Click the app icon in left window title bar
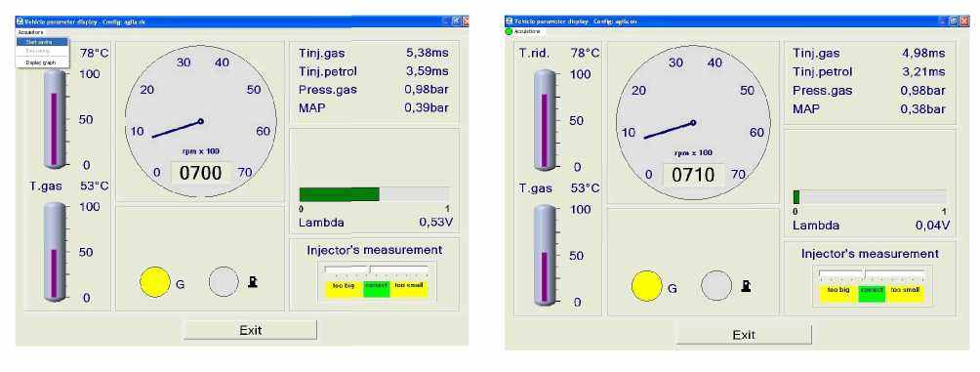This screenshot has height=372, width=980. [x=20, y=21]
